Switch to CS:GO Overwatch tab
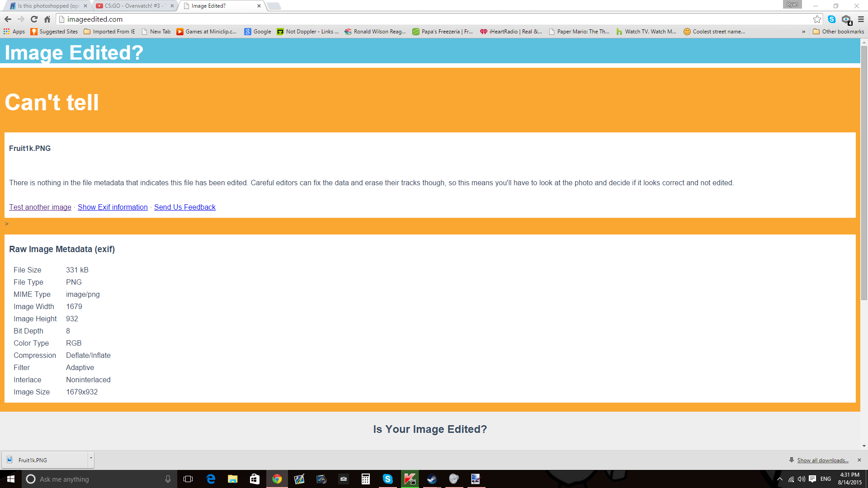This screenshot has height=488, width=868. (x=132, y=6)
